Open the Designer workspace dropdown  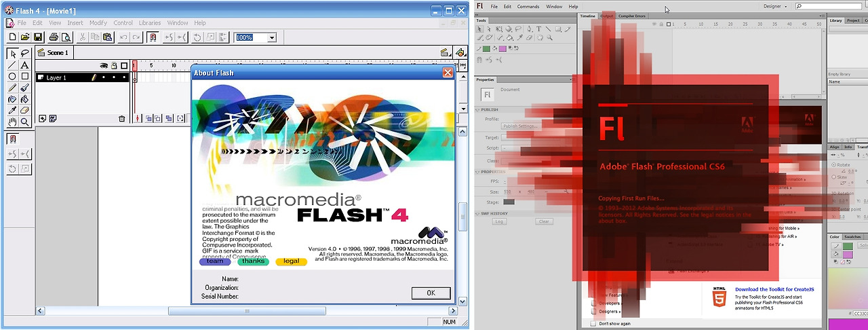click(x=775, y=6)
